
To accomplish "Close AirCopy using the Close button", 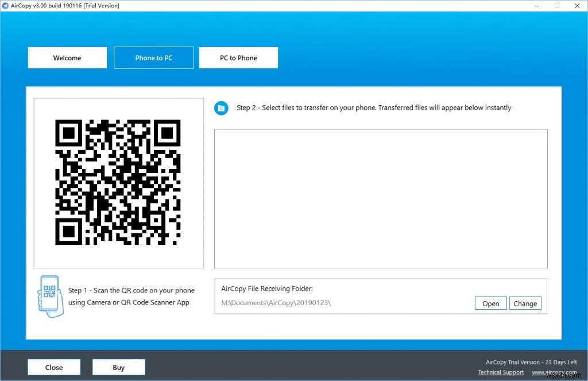I will click(x=53, y=367).
